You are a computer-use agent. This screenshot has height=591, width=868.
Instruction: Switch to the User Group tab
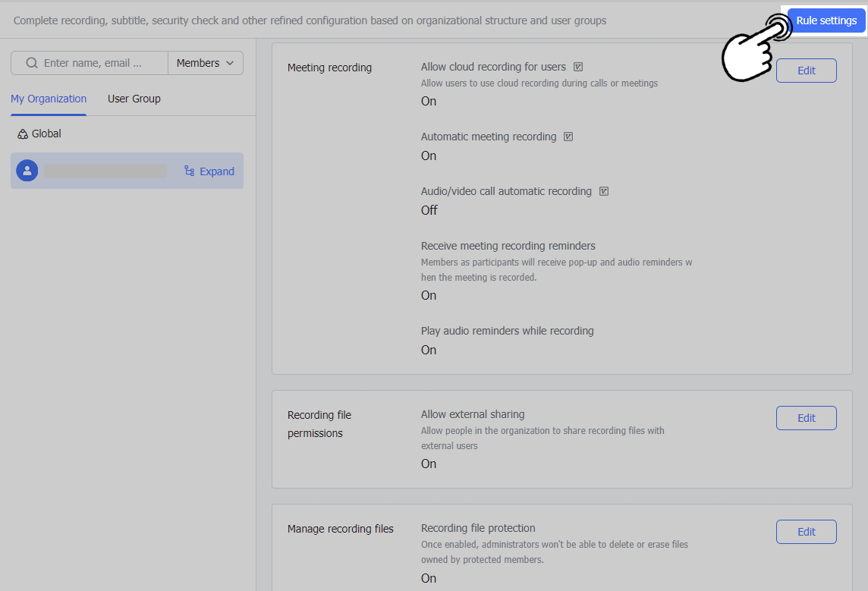tap(134, 99)
